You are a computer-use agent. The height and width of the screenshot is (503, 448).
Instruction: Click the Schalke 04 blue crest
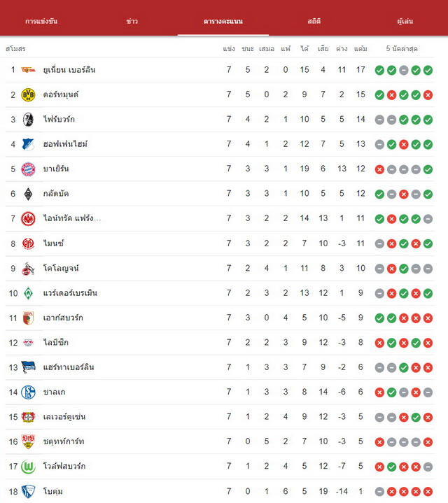click(28, 392)
